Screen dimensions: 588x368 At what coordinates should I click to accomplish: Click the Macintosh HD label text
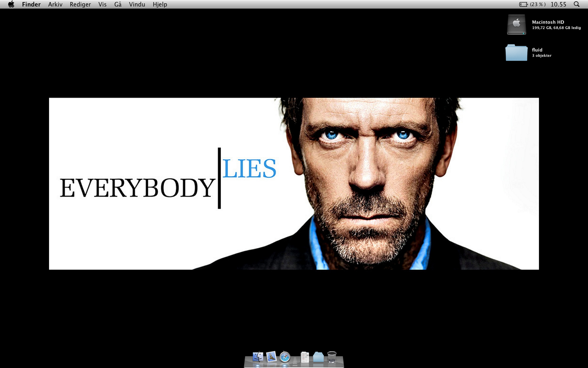548,22
